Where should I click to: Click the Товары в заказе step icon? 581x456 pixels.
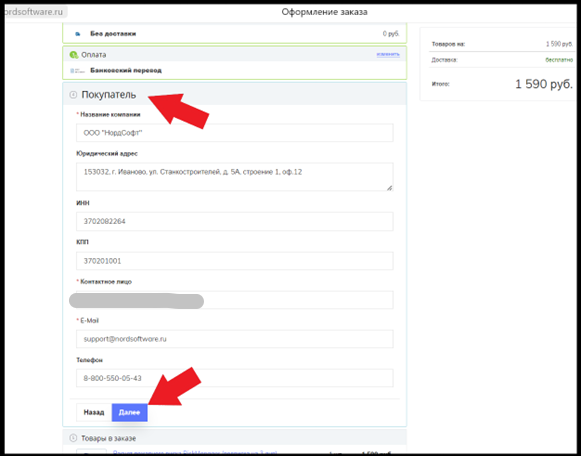coord(73,438)
